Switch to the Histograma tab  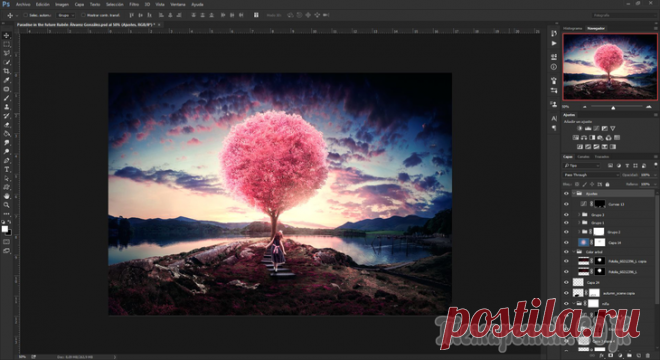tap(573, 28)
